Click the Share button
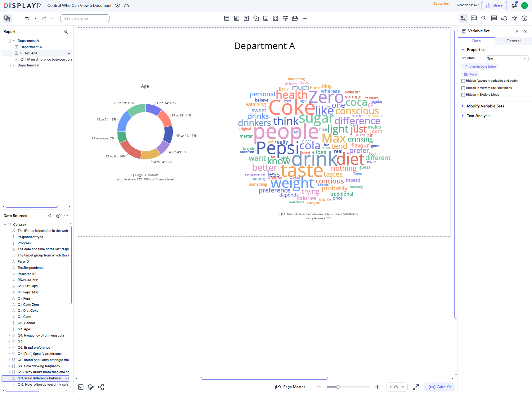The image size is (532, 394). point(494,5)
